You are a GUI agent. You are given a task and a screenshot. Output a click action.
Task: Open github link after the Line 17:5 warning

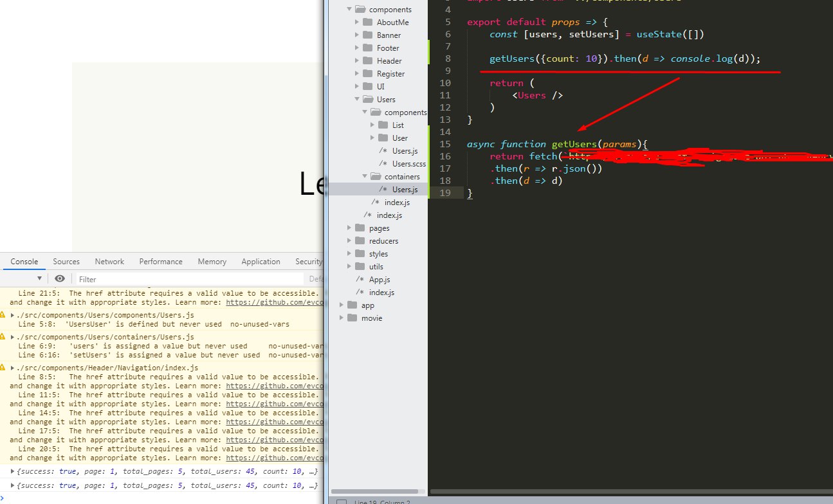pyautogui.click(x=274, y=440)
